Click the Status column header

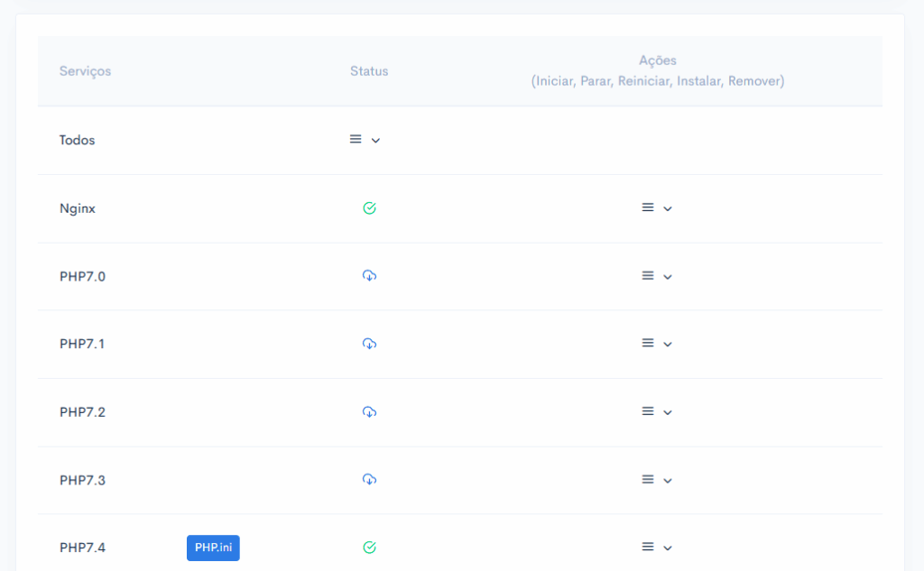[369, 71]
